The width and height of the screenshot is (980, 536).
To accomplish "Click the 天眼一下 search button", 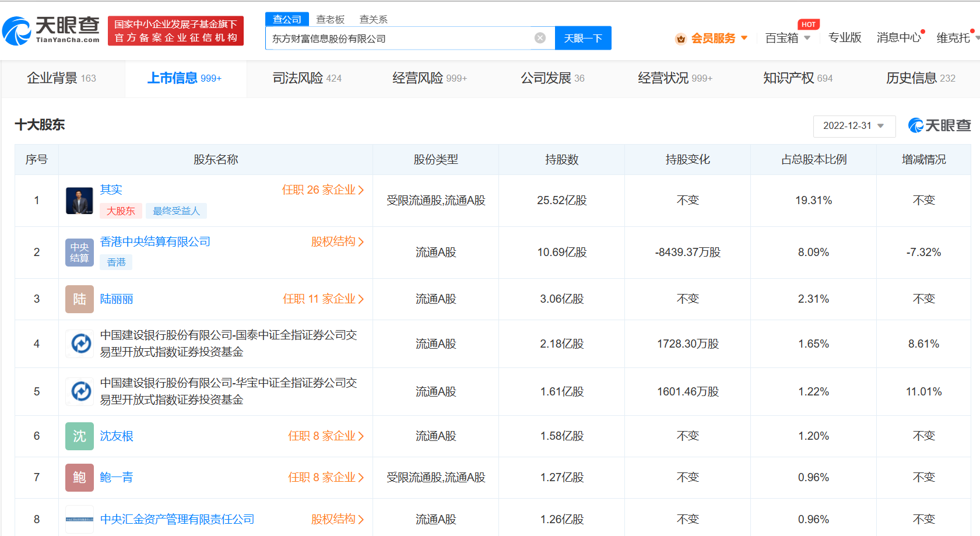I will (x=583, y=38).
